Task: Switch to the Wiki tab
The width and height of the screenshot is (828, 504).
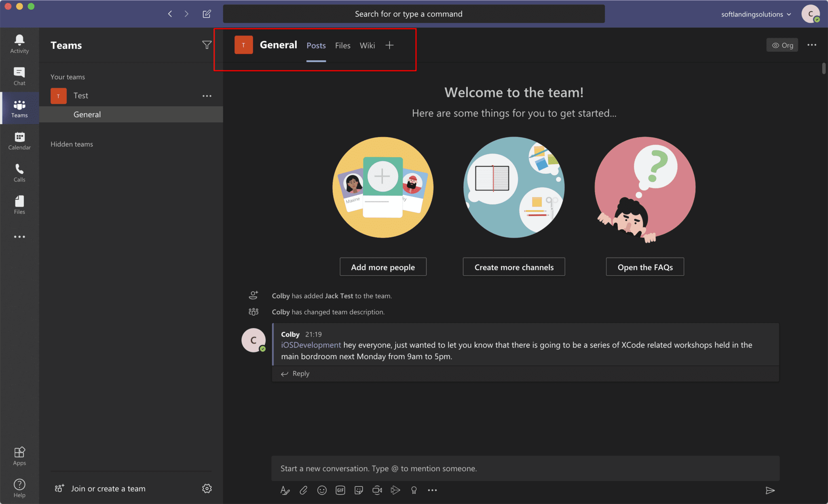Action: (x=367, y=45)
